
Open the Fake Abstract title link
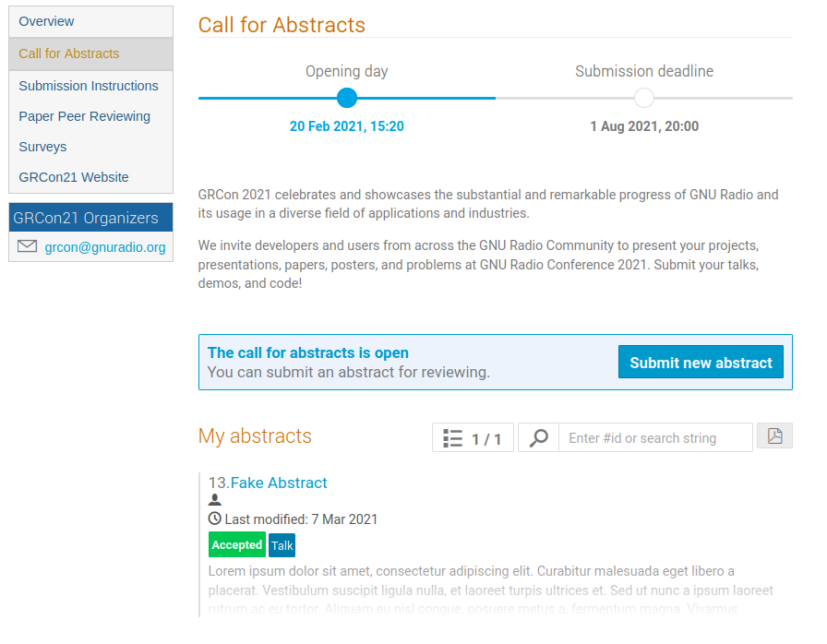click(279, 483)
